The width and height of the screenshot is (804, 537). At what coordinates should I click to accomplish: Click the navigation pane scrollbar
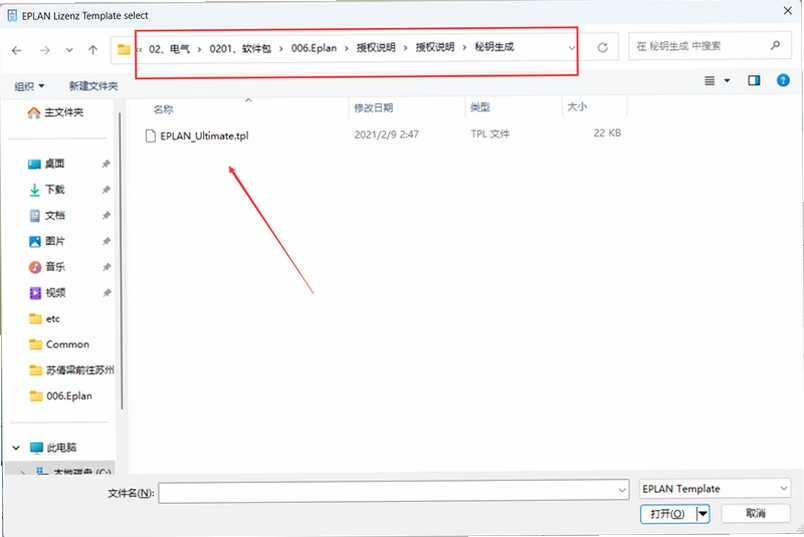pyautogui.click(x=121, y=261)
